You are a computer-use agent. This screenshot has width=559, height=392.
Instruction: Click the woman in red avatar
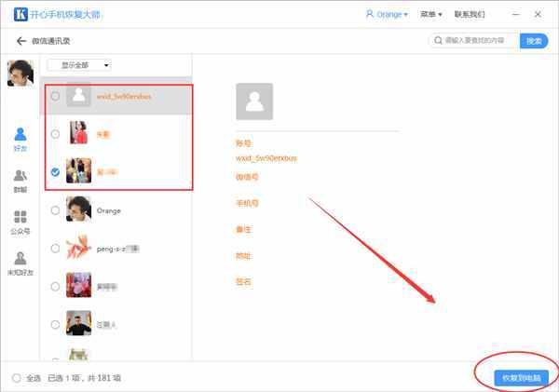[x=79, y=132]
